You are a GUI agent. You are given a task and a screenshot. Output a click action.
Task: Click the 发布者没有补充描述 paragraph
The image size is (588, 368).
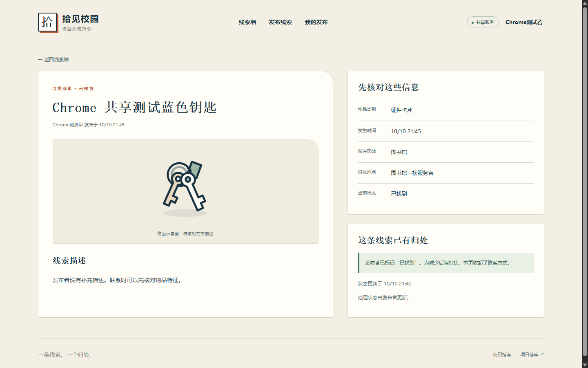point(118,280)
